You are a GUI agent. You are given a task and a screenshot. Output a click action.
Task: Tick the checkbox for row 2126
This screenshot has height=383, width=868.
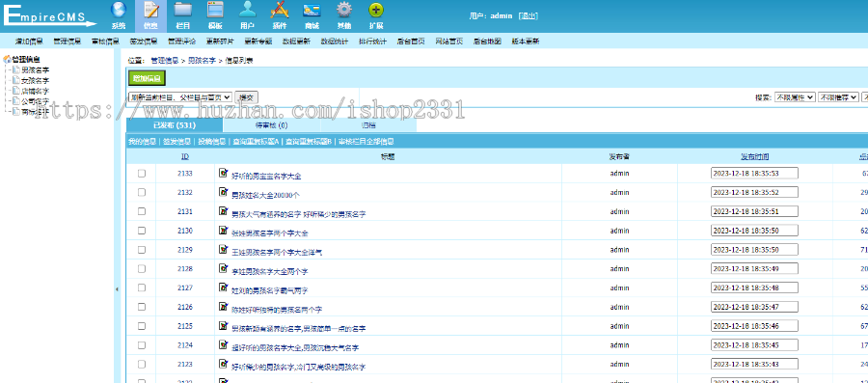click(x=142, y=307)
